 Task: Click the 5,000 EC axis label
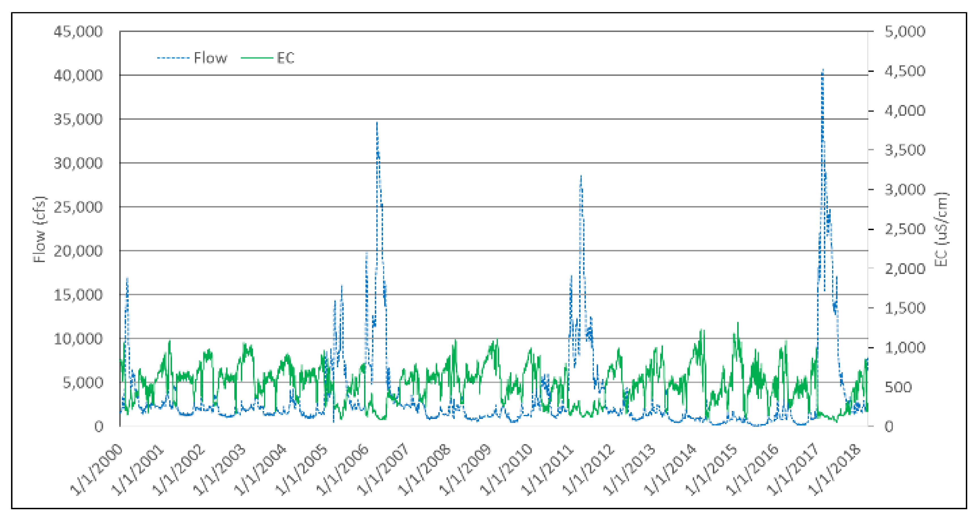coord(905,31)
